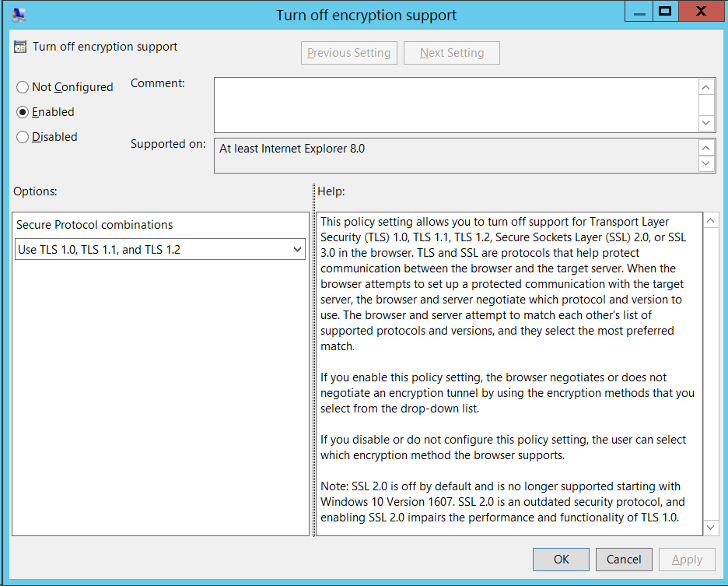Select the Enabled radio button
The image size is (728, 586).
[23, 112]
